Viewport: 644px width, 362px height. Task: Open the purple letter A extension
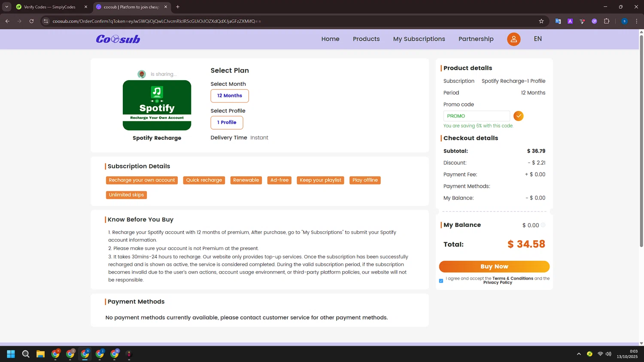570,21
